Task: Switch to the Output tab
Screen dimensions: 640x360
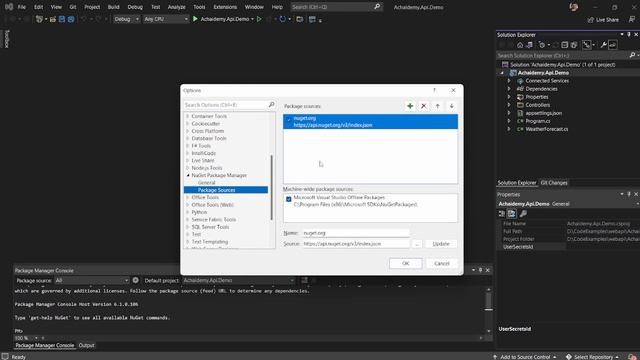Action: 86,345
